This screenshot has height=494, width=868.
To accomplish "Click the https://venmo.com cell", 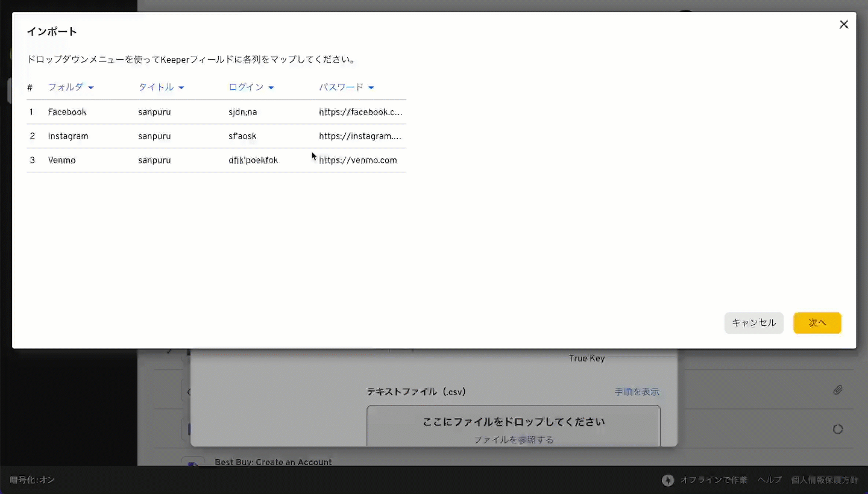I will point(358,160).
